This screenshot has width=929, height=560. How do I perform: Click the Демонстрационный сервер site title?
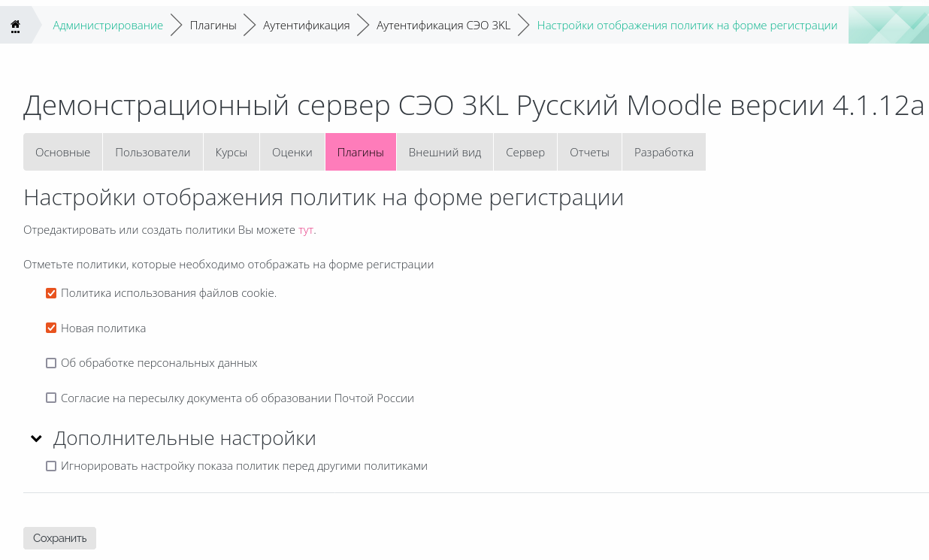[474, 106]
